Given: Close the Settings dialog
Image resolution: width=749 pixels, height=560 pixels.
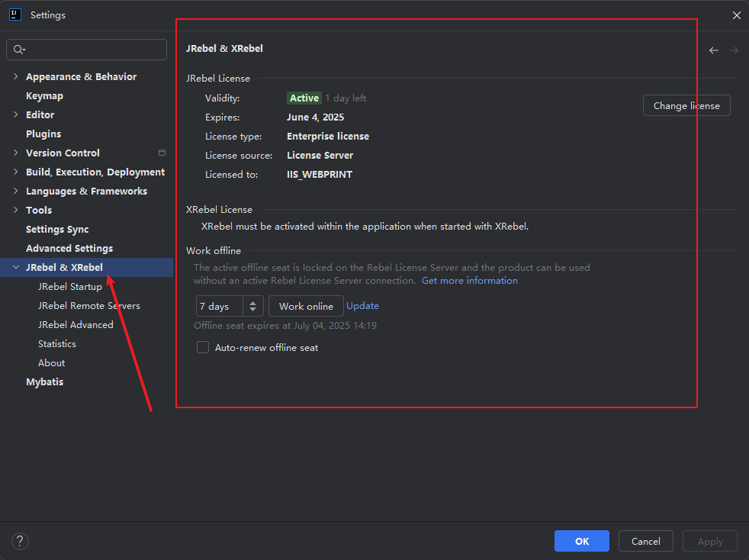Looking at the screenshot, I should pyautogui.click(x=737, y=15).
